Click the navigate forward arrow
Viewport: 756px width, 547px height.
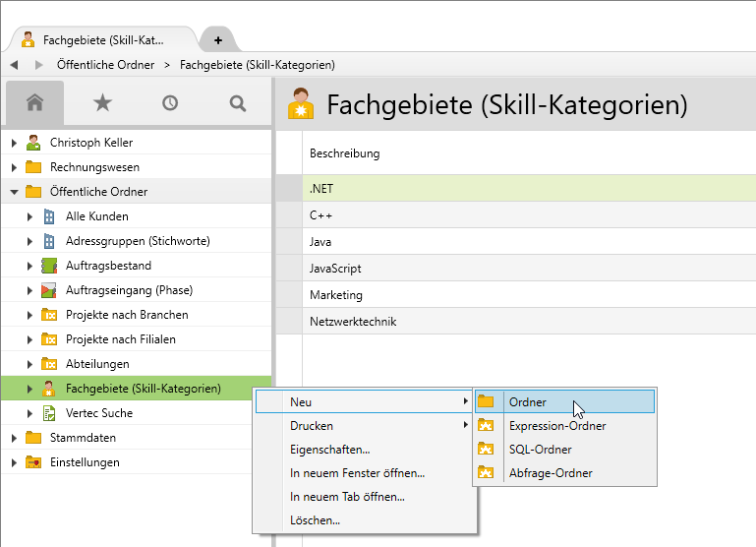tap(38, 65)
